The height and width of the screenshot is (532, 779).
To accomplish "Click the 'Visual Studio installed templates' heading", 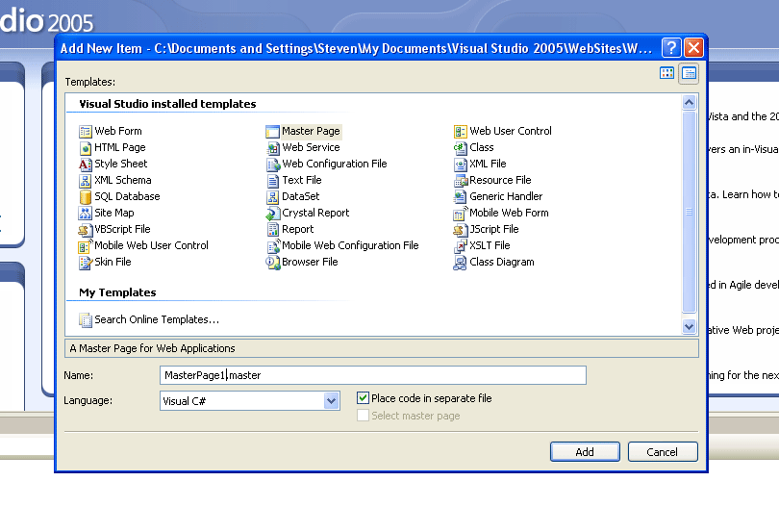I will point(167,104).
